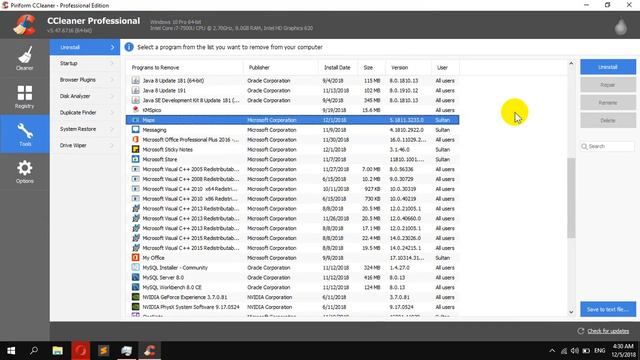Select Microsoft Visual C++ 2005 Redistributable row
This screenshot has width=640, height=360.
pos(292,169)
